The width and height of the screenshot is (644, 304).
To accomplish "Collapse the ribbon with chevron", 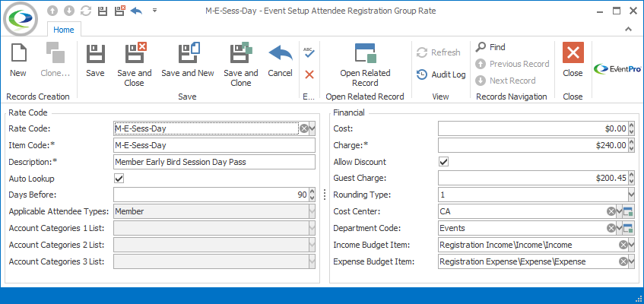I will click(628, 29).
